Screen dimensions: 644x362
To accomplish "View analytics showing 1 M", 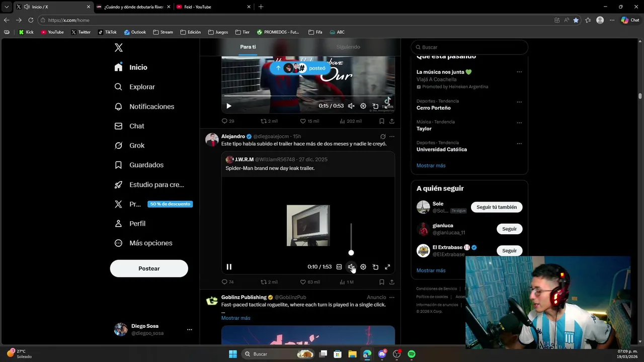I will pos(347,282).
